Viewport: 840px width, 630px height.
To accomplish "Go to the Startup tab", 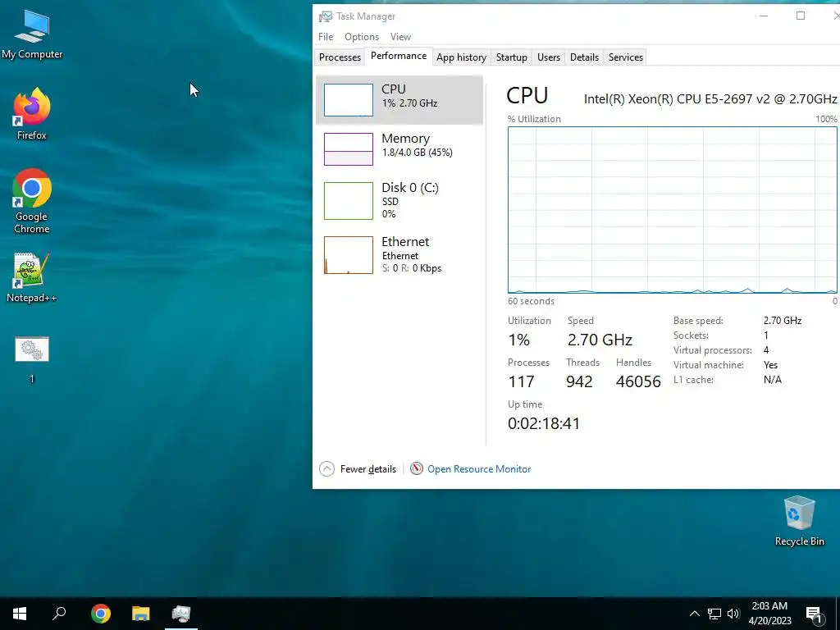I will [511, 57].
